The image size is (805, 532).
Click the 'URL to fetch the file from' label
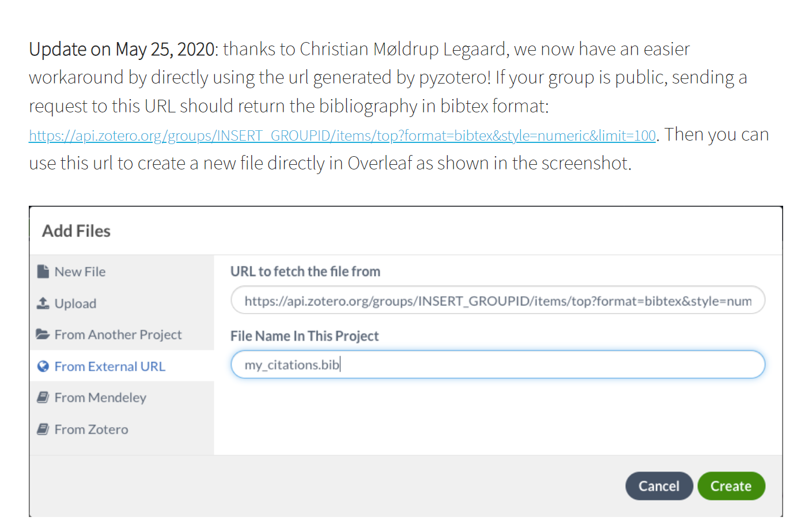[305, 271]
